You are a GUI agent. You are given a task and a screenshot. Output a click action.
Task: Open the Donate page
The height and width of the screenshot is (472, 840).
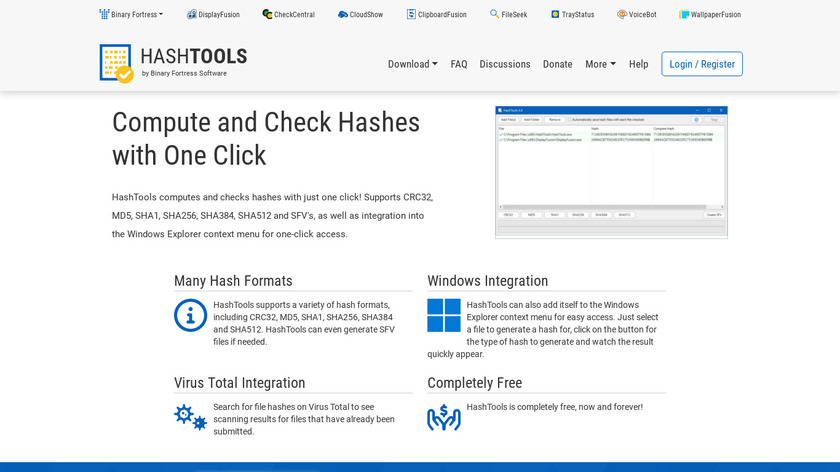pos(558,64)
